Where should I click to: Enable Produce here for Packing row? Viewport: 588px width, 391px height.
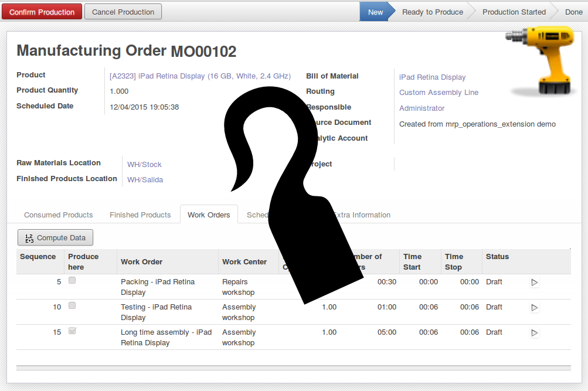[72, 280]
